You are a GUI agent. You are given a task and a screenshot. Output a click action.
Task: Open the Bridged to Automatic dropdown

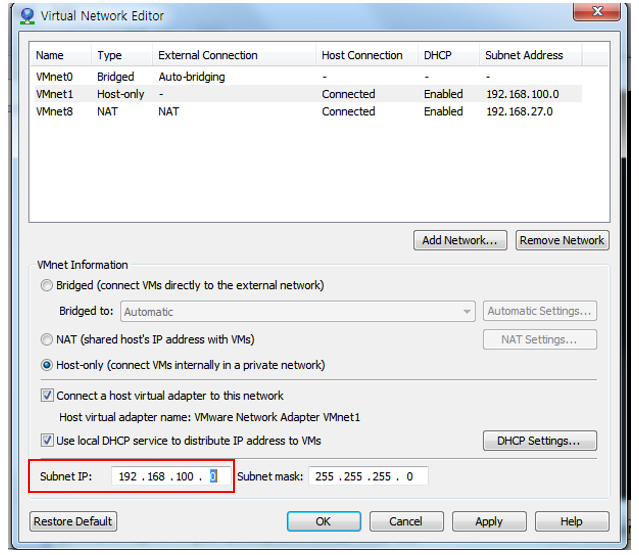pyautogui.click(x=298, y=312)
